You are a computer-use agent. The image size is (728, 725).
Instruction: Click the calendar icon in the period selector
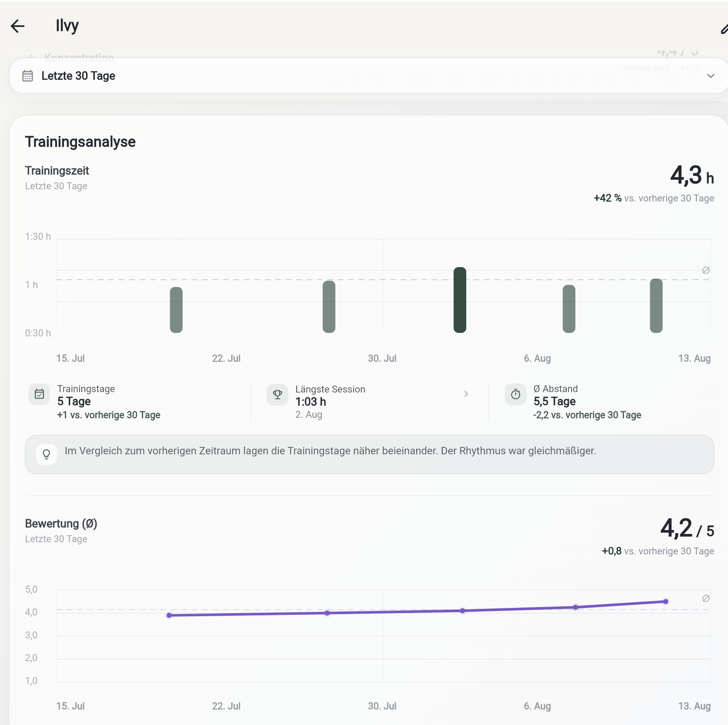27,76
